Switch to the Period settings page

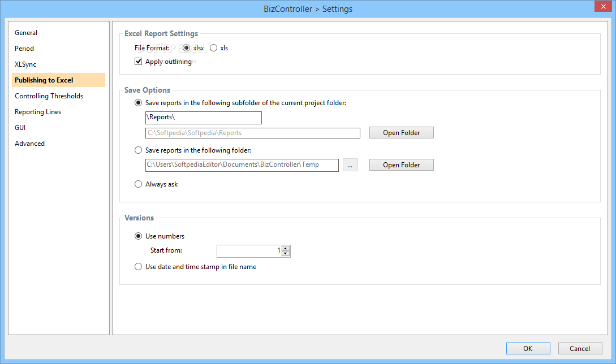pyautogui.click(x=58, y=48)
